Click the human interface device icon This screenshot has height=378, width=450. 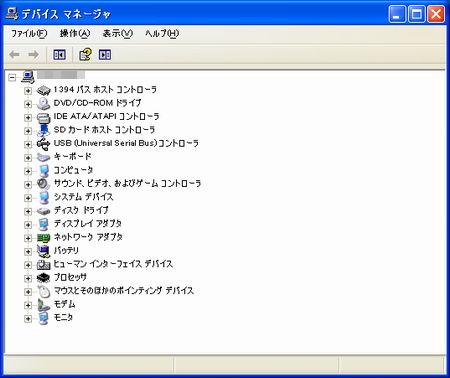point(43,265)
